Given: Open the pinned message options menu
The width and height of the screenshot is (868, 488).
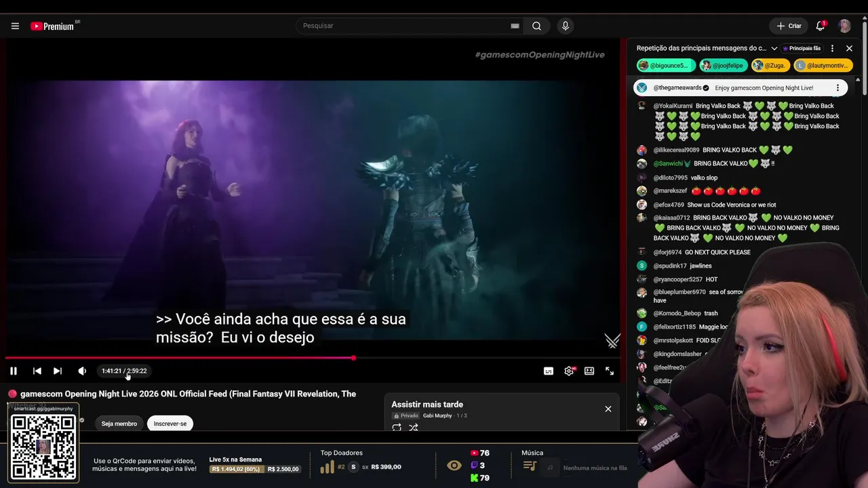Looking at the screenshot, I should click(x=837, y=87).
